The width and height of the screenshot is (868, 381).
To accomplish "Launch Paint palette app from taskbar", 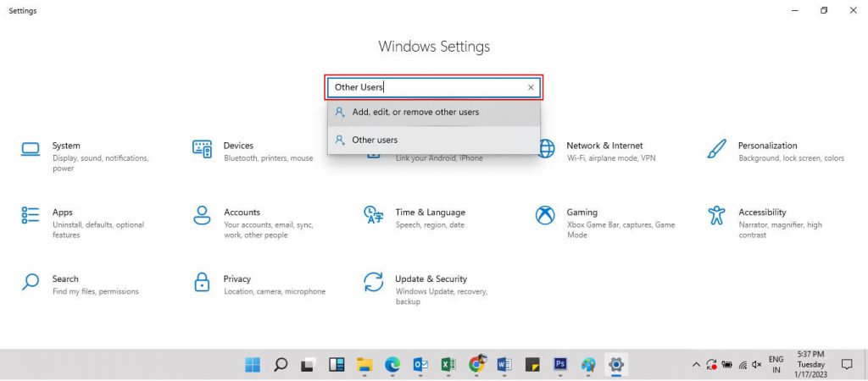I will (588, 364).
